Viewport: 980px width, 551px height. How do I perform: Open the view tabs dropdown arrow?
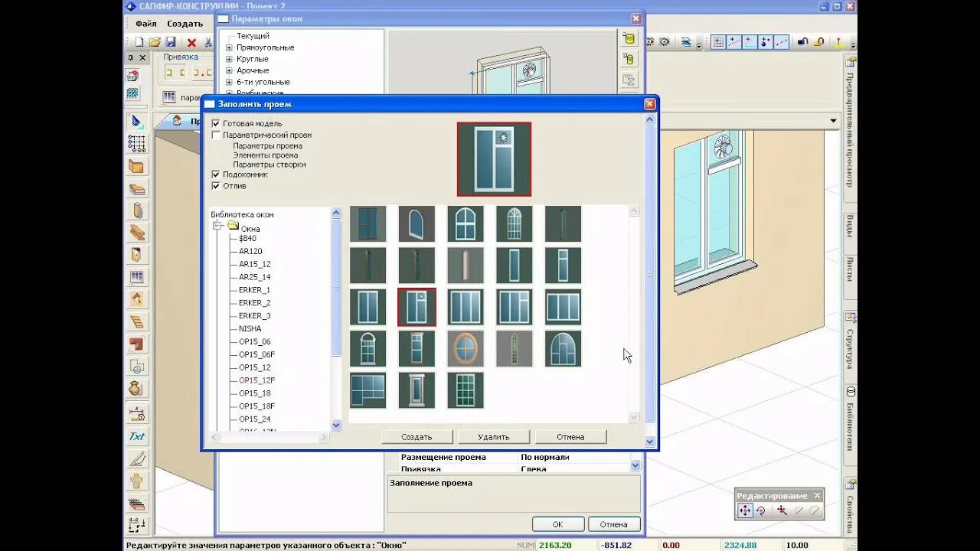834,121
